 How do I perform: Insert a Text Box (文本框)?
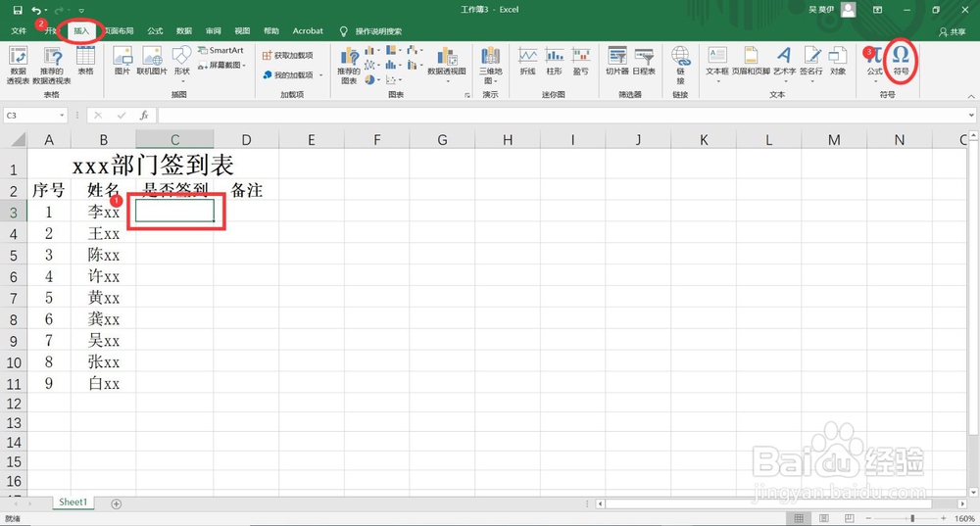coord(717,64)
